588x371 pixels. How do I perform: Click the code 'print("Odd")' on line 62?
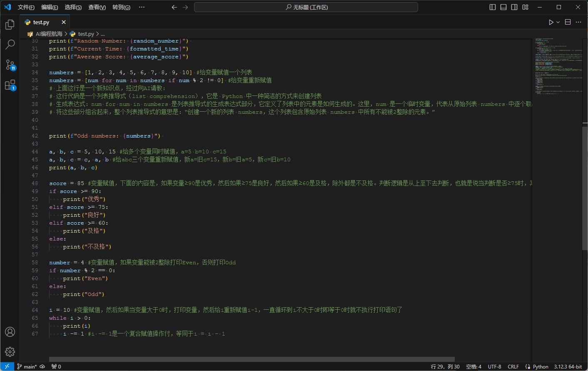point(84,294)
